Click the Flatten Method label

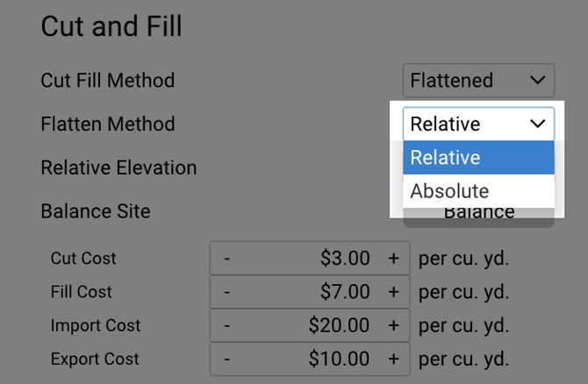(108, 124)
